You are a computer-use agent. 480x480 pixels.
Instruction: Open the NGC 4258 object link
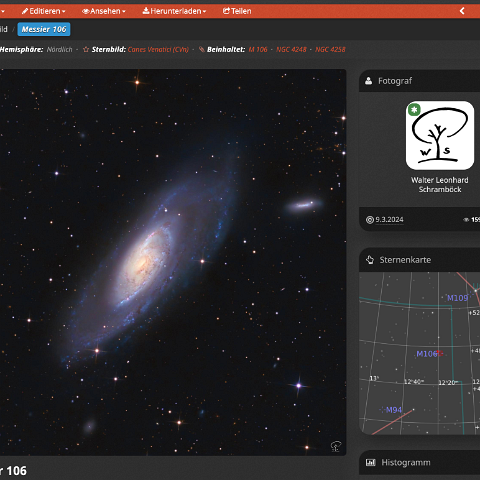click(x=330, y=50)
